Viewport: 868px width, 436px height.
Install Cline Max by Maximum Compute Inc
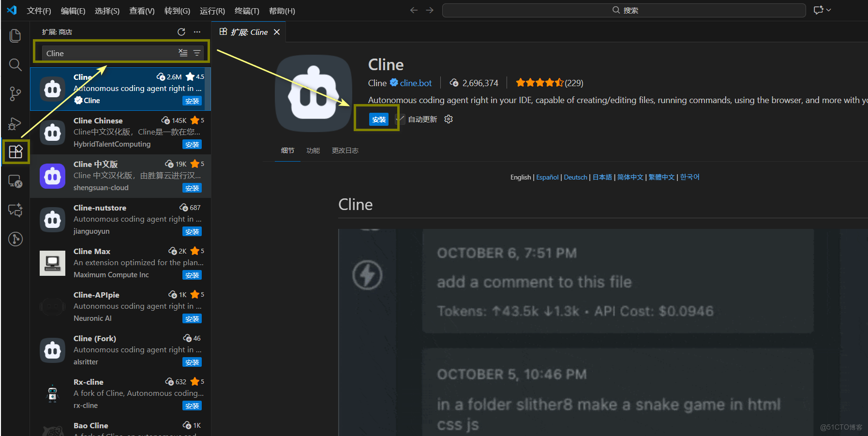(x=192, y=275)
